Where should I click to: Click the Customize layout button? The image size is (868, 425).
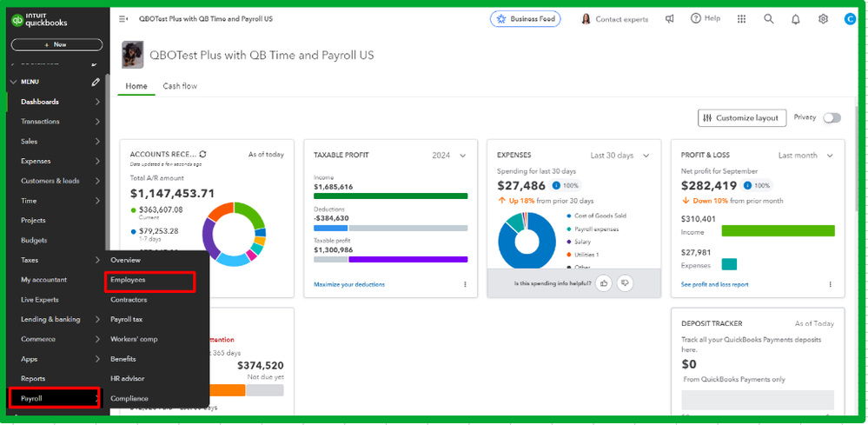point(742,118)
